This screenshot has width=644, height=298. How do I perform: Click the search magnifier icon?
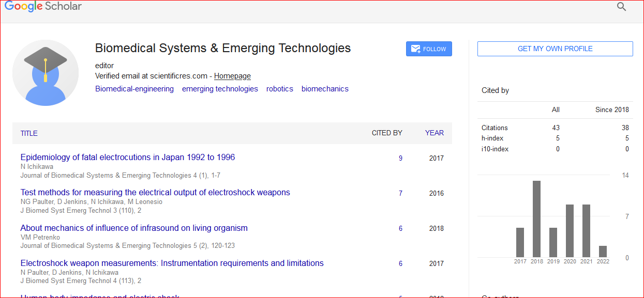click(x=621, y=7)
